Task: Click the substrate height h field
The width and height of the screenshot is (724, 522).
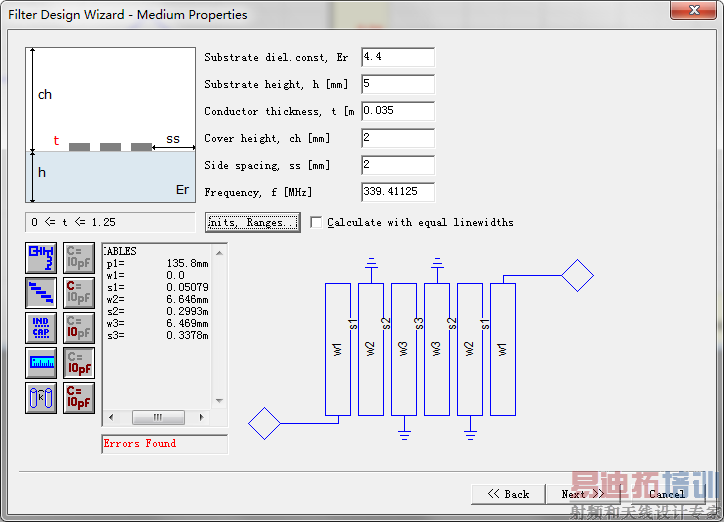Action: [398, 84]
